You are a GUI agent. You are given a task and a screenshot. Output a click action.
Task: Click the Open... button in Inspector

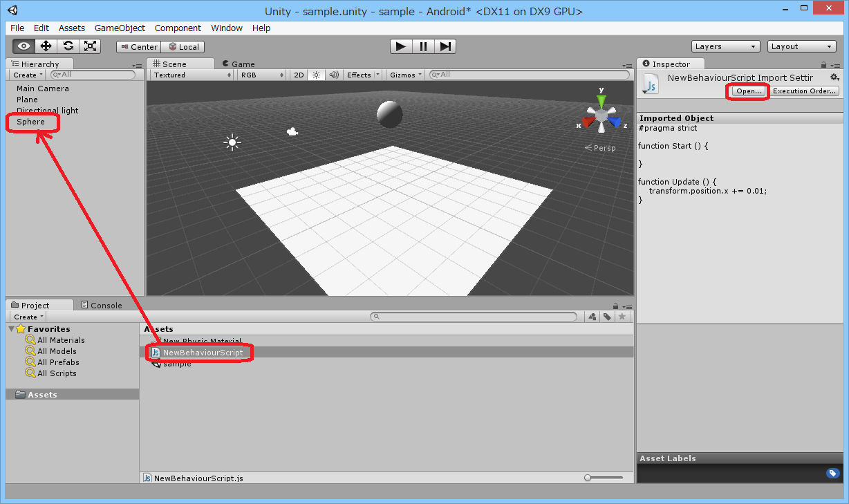748,91
